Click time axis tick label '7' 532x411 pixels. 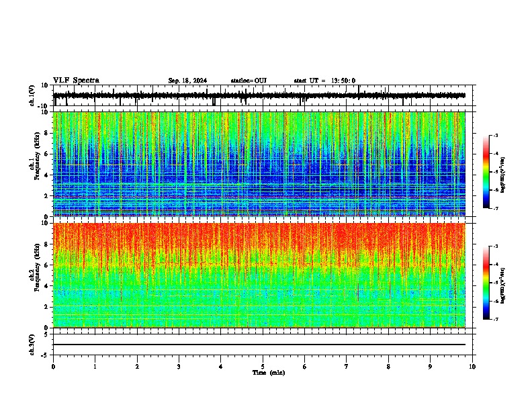click(x=347, y=367)
